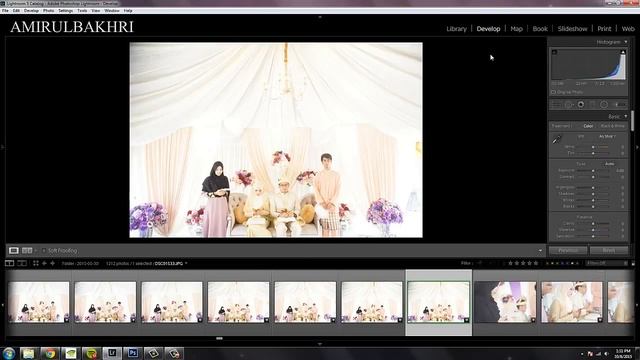The height and width of the screenshot is (360, 640).
Task: Select the Red Eye Correction tool
Action: tap(580, 105)
